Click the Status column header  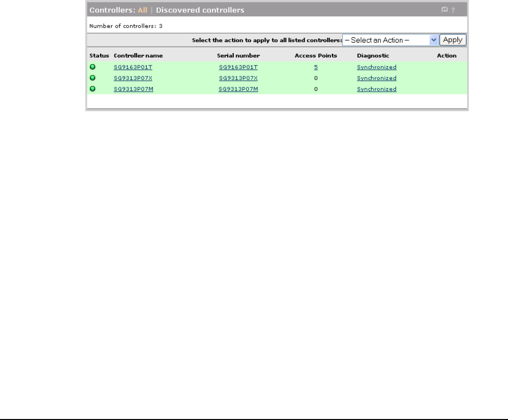99,56
